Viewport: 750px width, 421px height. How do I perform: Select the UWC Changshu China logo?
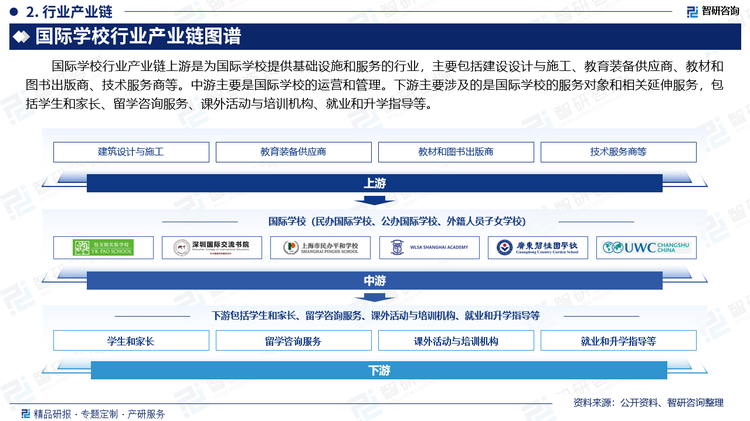(646, 247)
